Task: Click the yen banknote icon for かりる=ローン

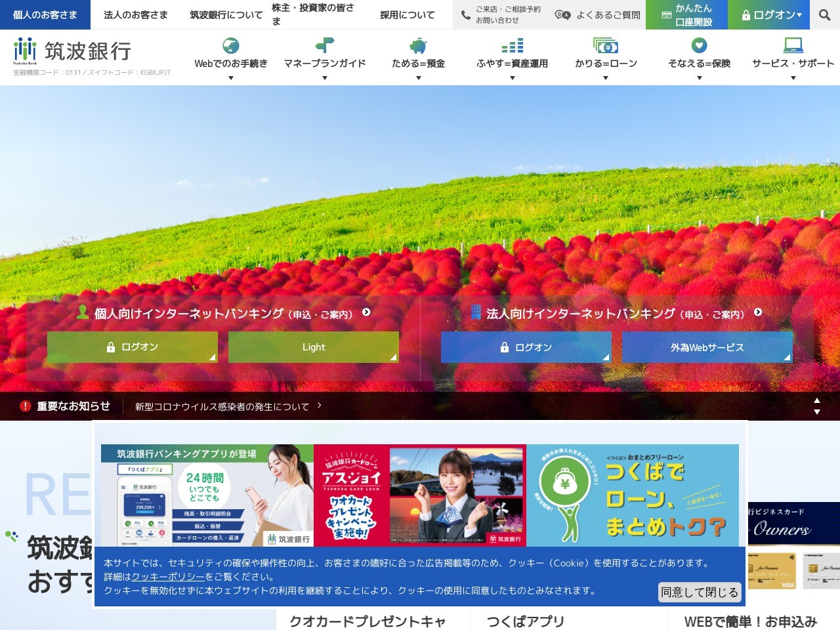Action: (606, 45)
